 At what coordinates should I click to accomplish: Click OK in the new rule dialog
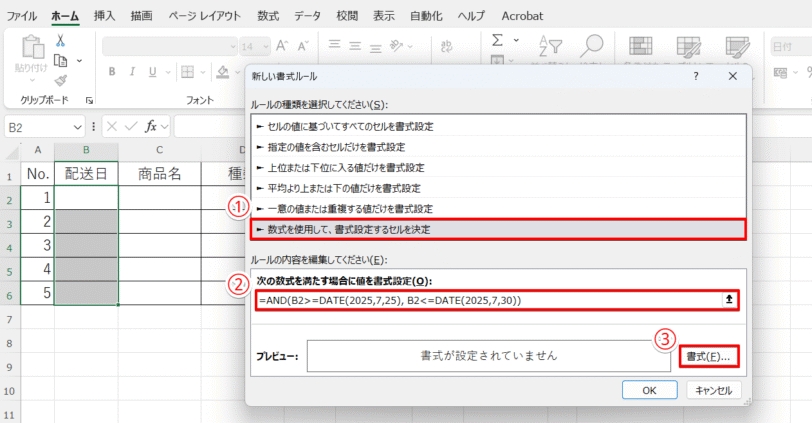pos(649,390)
